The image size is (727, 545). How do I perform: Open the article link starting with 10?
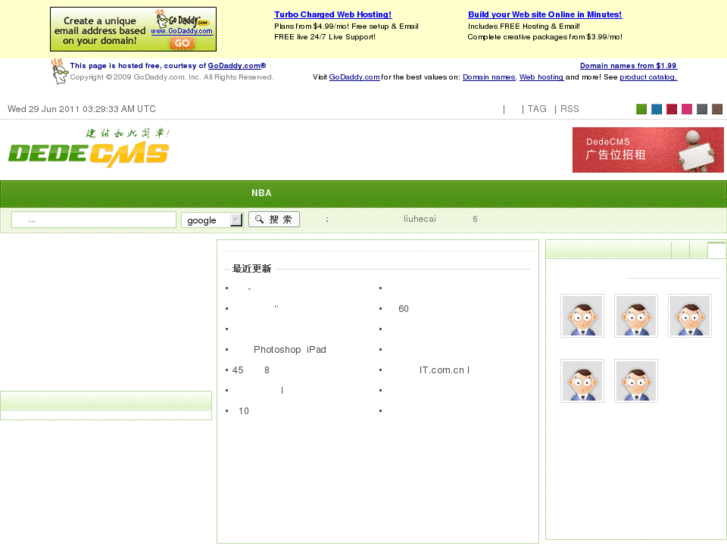click(x=244, y=411)
